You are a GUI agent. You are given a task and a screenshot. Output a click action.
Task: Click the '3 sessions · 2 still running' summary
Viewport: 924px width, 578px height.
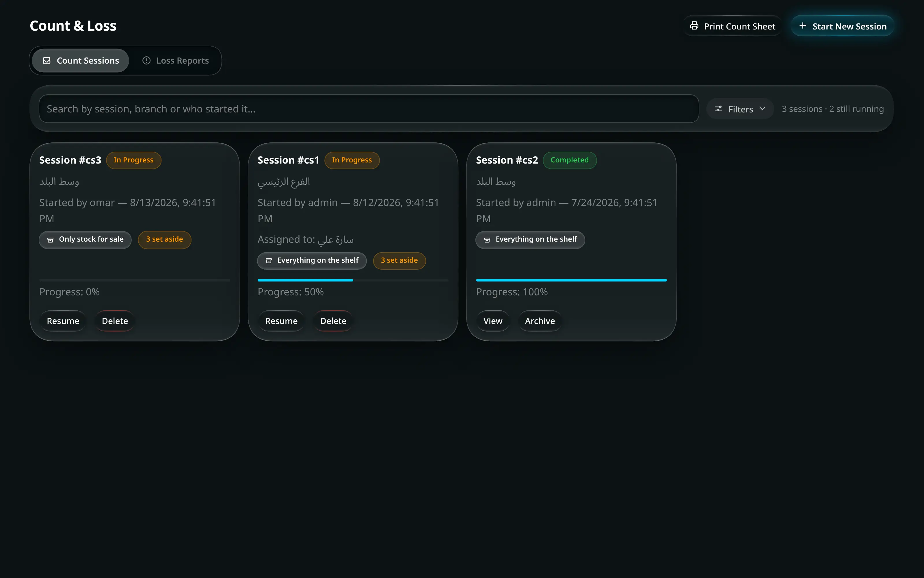click(833, 109)
